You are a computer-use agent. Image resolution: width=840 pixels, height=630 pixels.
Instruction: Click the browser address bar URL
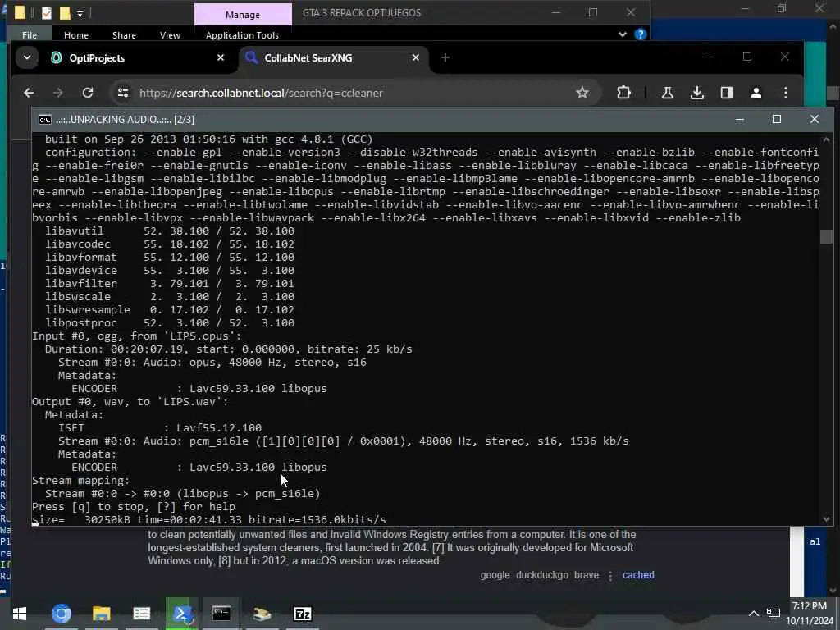pos(262,93)
